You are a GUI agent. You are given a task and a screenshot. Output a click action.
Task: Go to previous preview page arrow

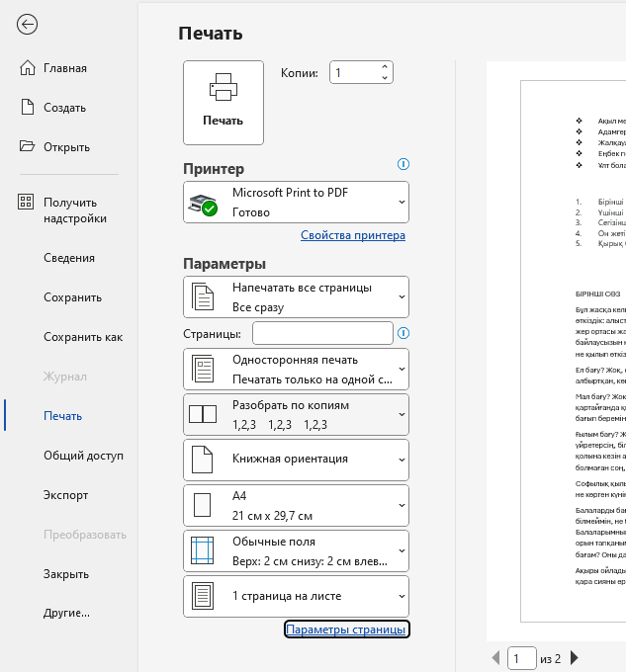[495, 658]
